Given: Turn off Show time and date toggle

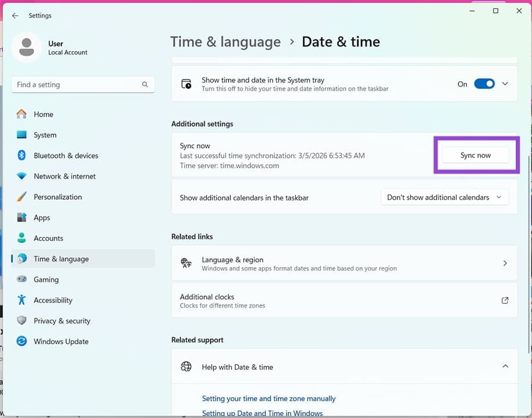Looking at the screenshot, I should 484,84.
